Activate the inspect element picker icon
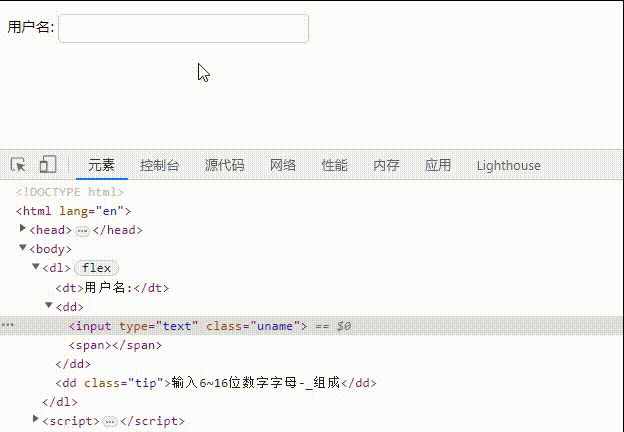The width and height of the screenshot is (624, 432). [x=18, y=165]
